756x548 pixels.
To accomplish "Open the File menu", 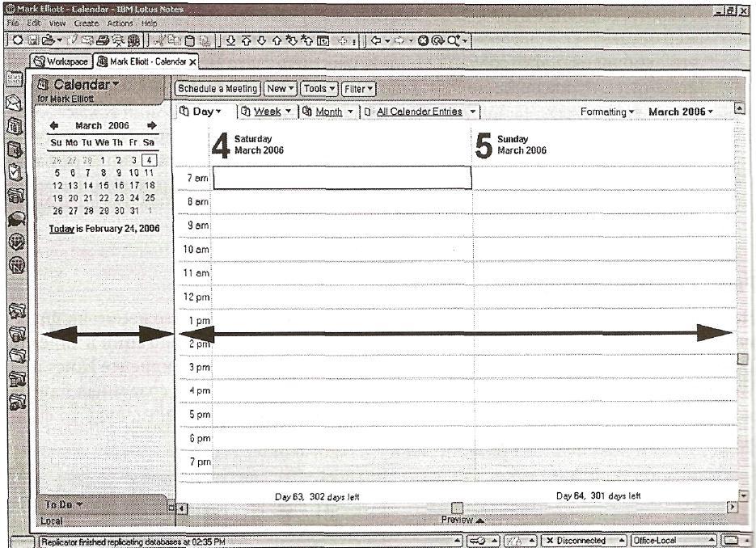I will click(13, 23).
